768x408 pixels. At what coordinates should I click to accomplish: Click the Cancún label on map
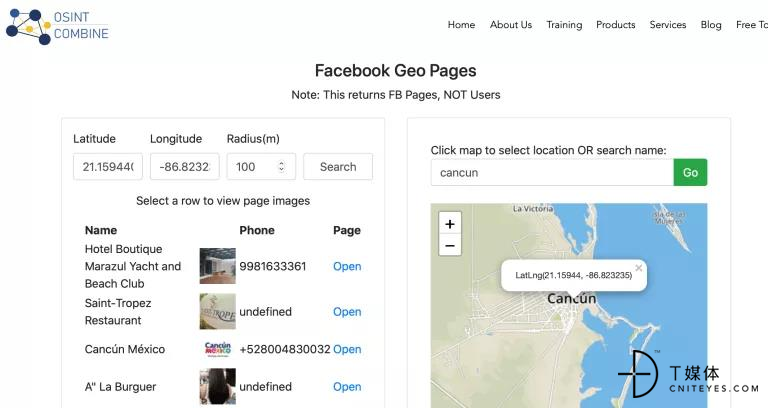pyautogui.click(x=572, y=298)
